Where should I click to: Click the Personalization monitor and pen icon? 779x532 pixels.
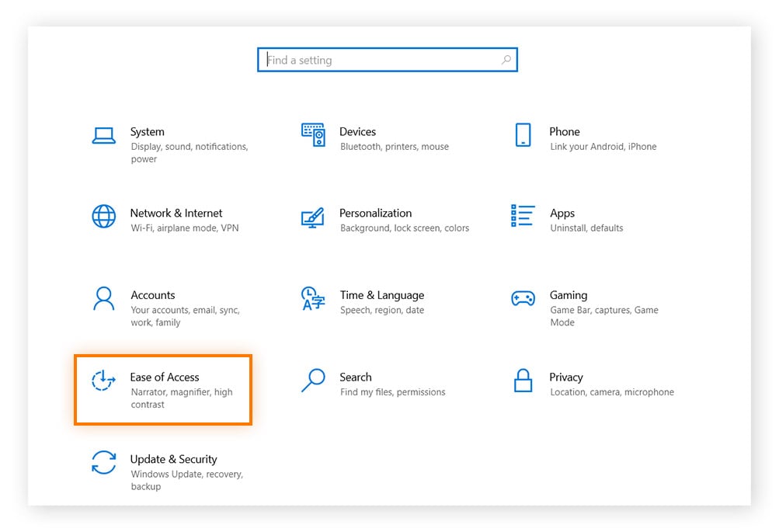pos(312,217)
